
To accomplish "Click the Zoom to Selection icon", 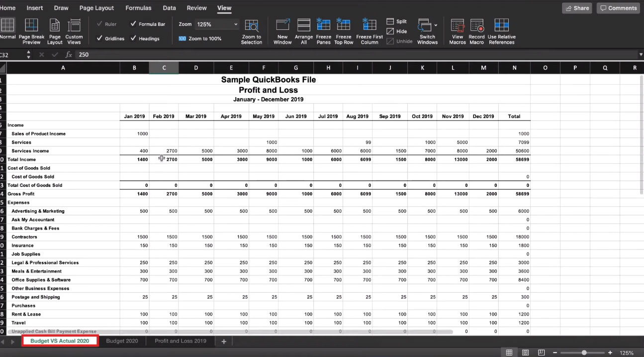I will point(252,31).
